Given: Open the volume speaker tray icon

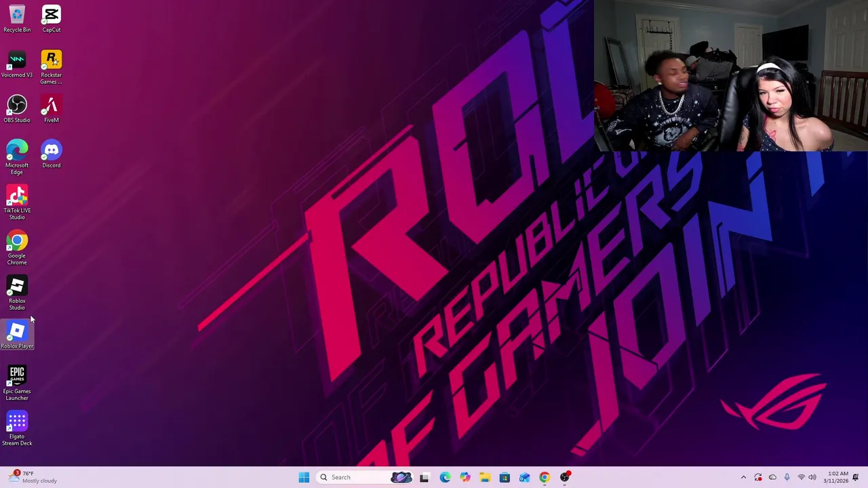Looking at the screenshot, I should (x=812, y=477).
